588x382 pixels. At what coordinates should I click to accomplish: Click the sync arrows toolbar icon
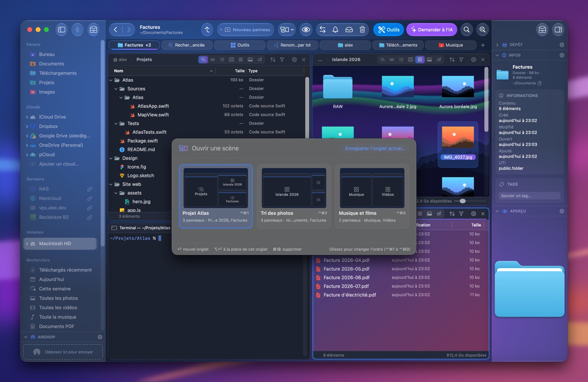point(322,30)
